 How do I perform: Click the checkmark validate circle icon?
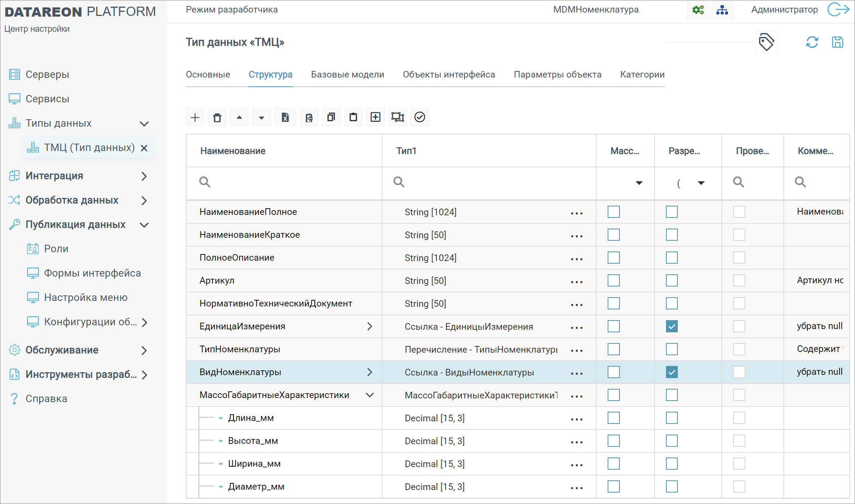click(x=420, y=117)
